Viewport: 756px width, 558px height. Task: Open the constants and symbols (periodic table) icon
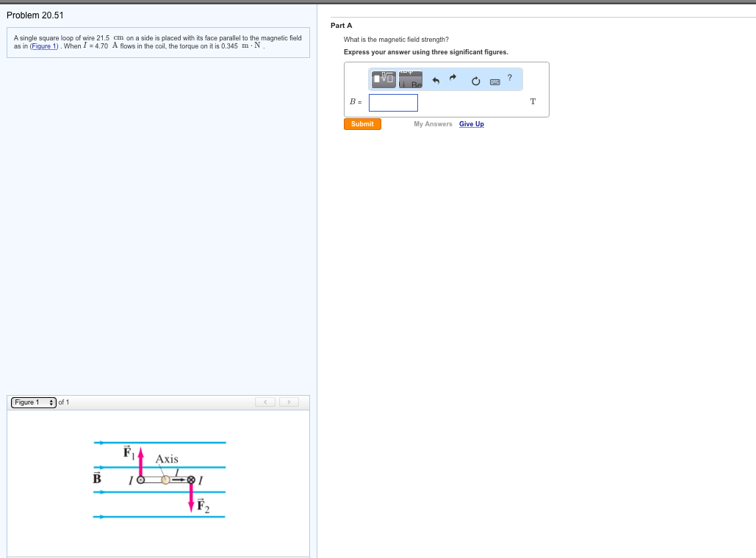411,79
